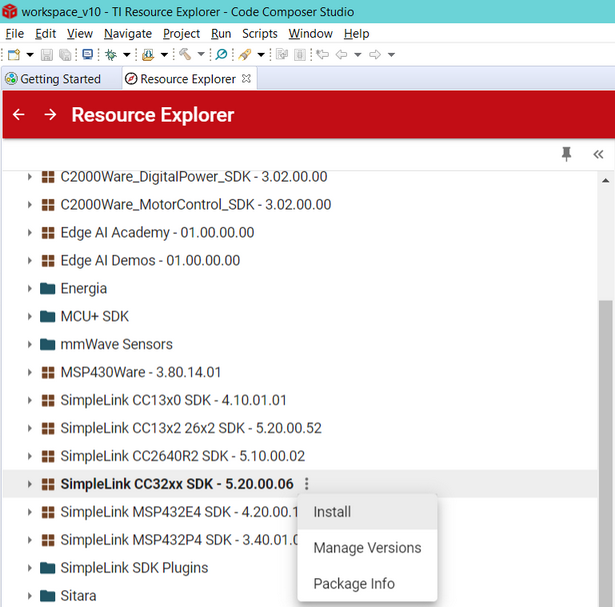Click the search torch icon

click(x=245, y=55)
